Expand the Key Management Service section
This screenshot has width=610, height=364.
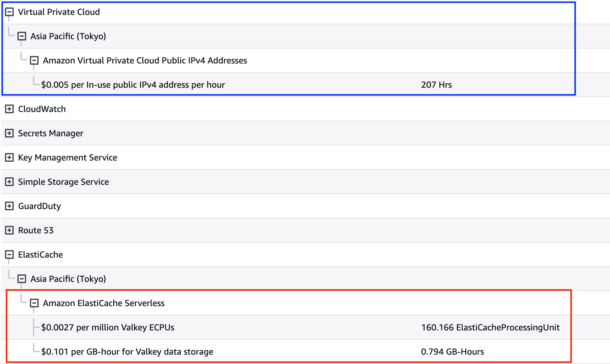coord(9,158)
